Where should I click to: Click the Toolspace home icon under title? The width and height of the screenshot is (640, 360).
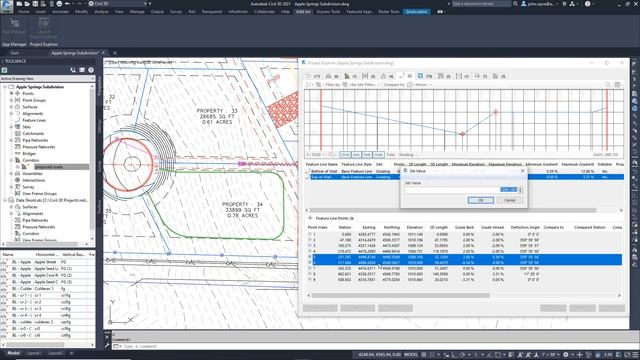(x=4, y=70)
